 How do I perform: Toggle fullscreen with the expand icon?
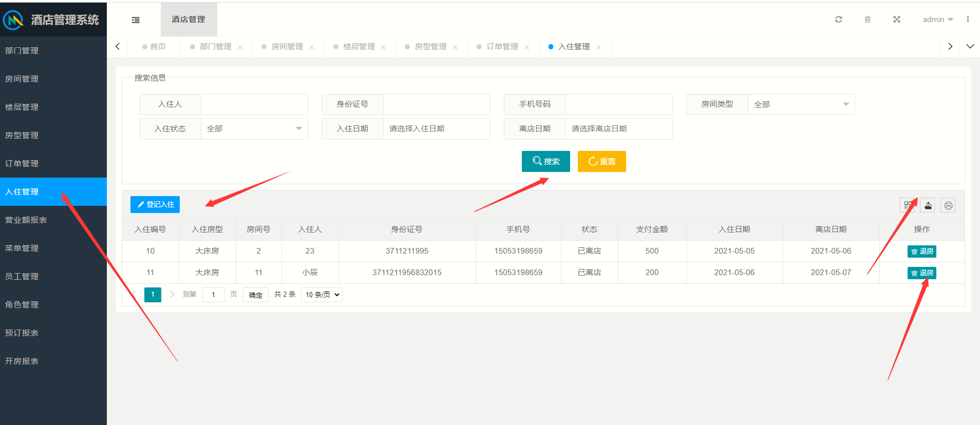point(896,20)
